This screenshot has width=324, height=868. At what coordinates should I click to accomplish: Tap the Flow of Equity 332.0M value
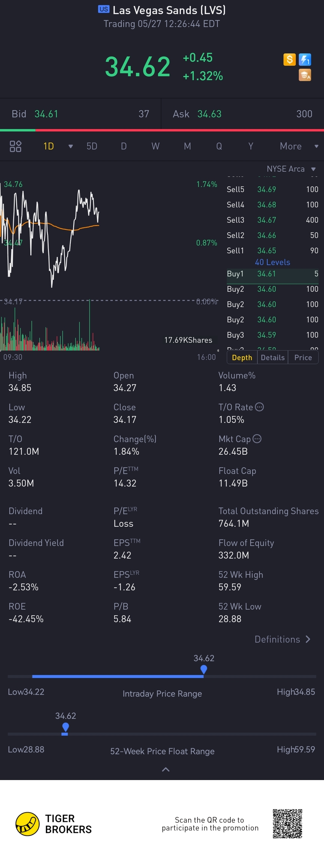point(234,555)
